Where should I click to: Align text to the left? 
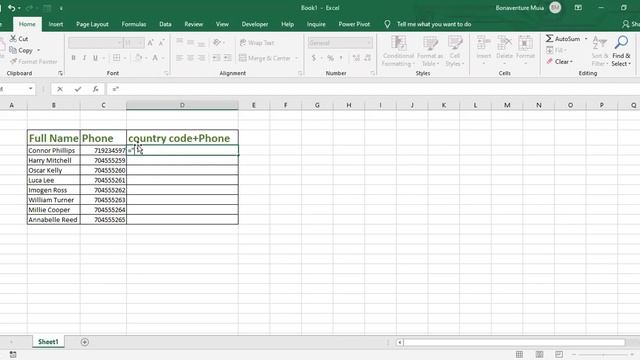[180, 58]
